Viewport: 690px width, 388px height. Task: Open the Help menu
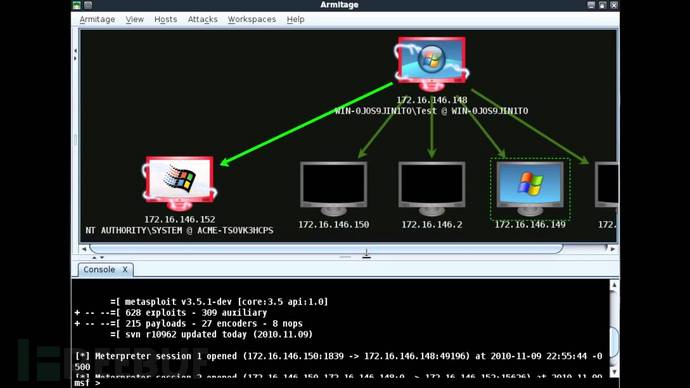[x=295, y=19]
